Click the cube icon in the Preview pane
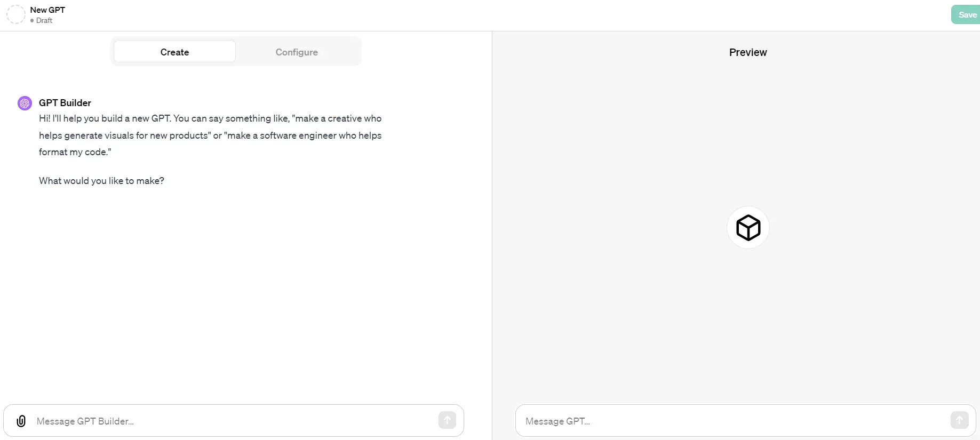This screenshot has height=440, width=980. coord(748,228)
